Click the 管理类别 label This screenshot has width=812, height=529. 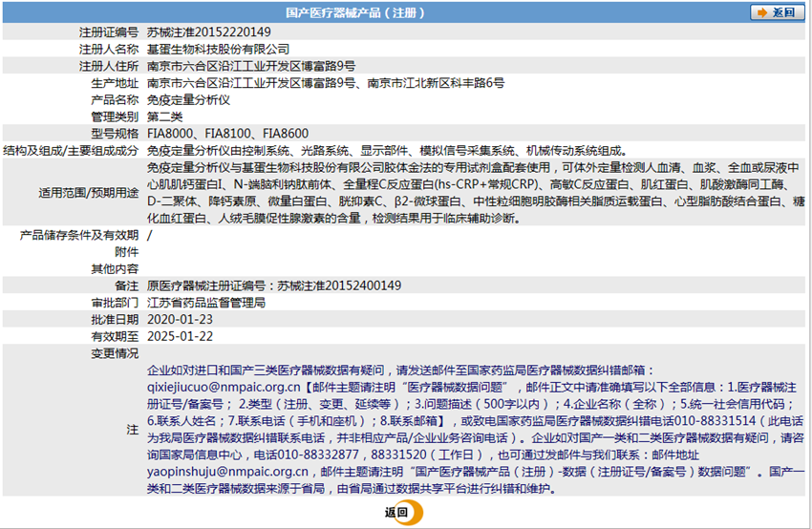point(115,117)
